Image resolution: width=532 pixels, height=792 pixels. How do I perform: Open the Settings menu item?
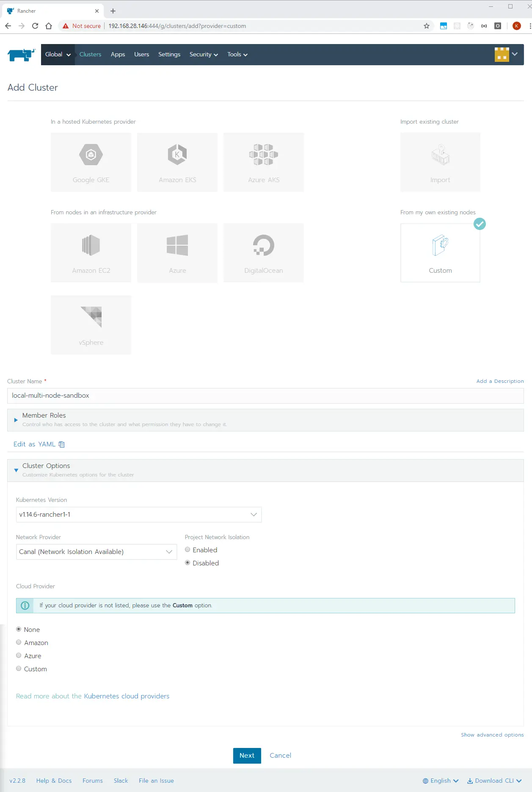pos(169,55)
